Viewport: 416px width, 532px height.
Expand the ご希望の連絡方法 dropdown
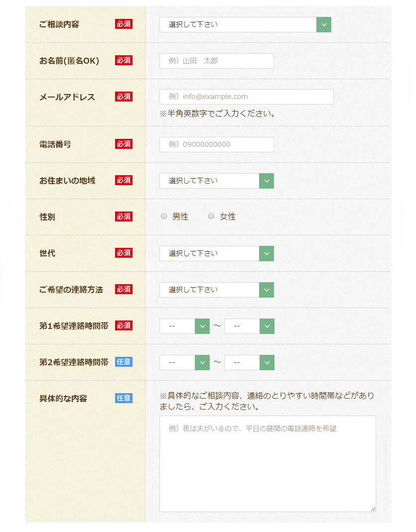point(209,290)
